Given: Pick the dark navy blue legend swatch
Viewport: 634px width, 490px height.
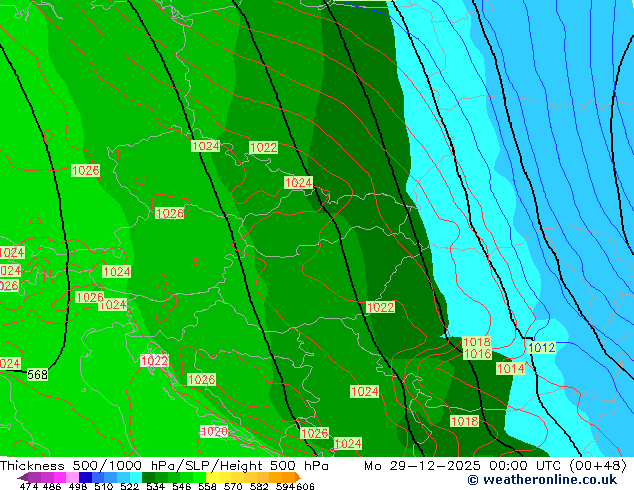Looking at the screenshot, I should [85, 477].
